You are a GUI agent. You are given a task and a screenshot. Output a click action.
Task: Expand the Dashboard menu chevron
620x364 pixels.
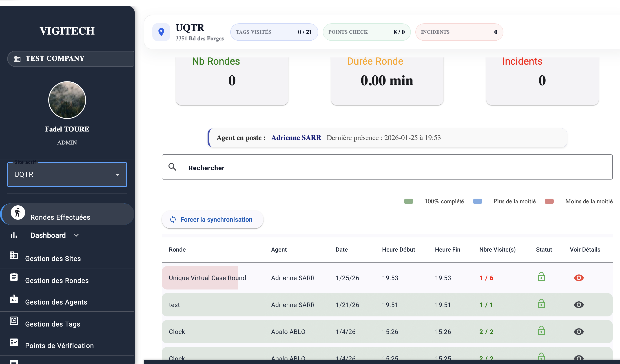[x=76, y=235]
